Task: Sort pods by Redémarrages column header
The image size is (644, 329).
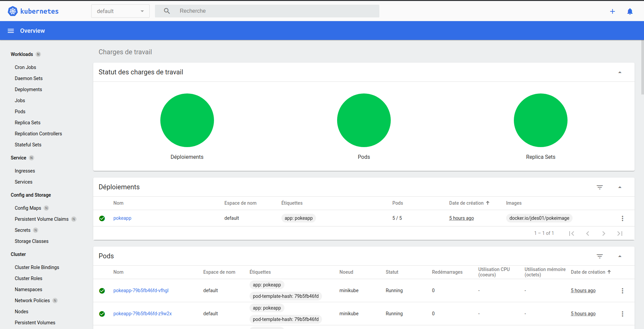Action: tap(447, 272)
